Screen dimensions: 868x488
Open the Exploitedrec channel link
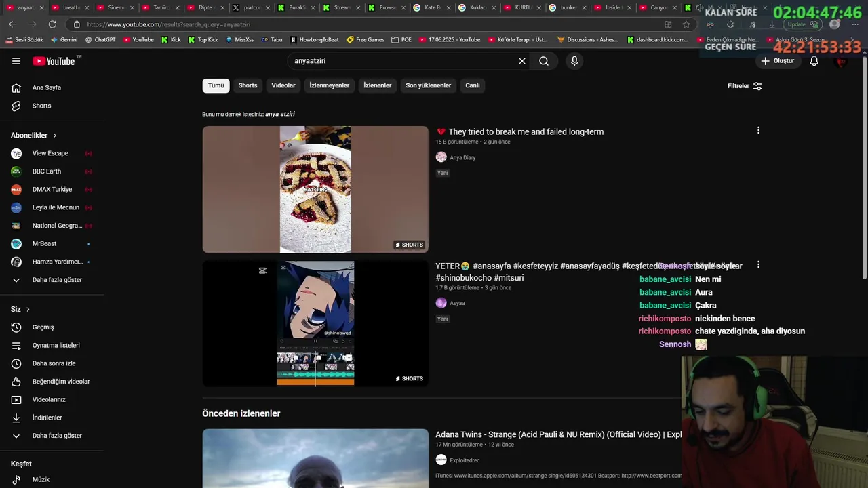pyautogui.click(x=465, y=460)
